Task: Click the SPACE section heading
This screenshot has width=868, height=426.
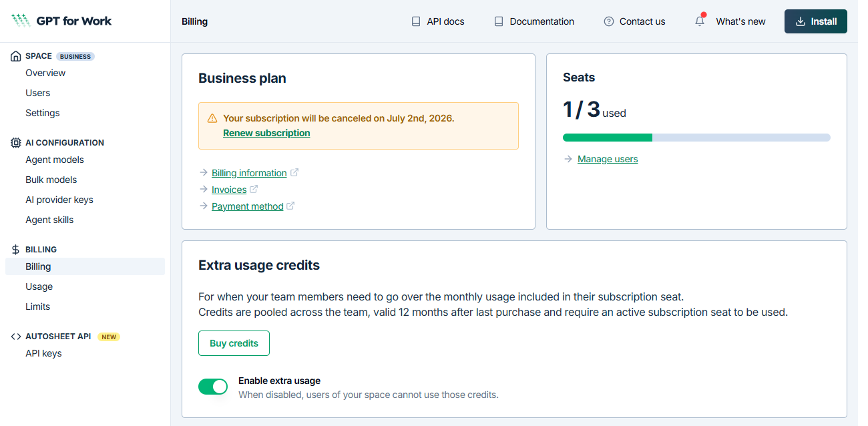Action: tap(39, 56)
